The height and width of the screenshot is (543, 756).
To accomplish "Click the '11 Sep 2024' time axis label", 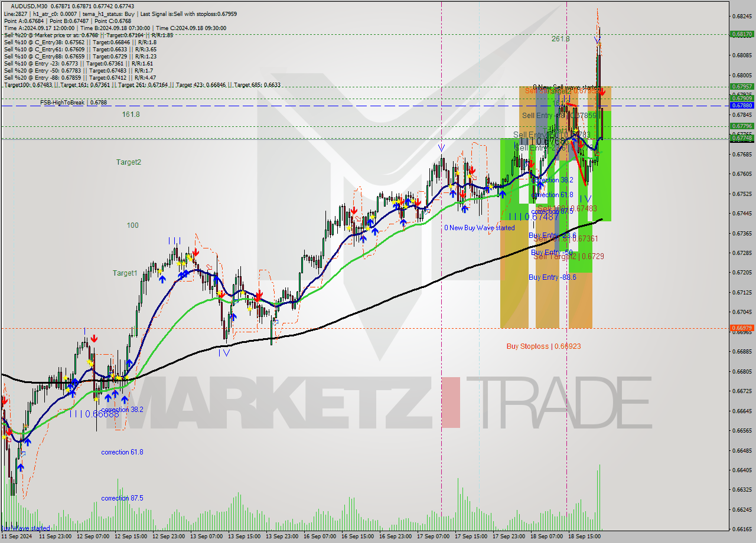I will (x=17, y=537).
